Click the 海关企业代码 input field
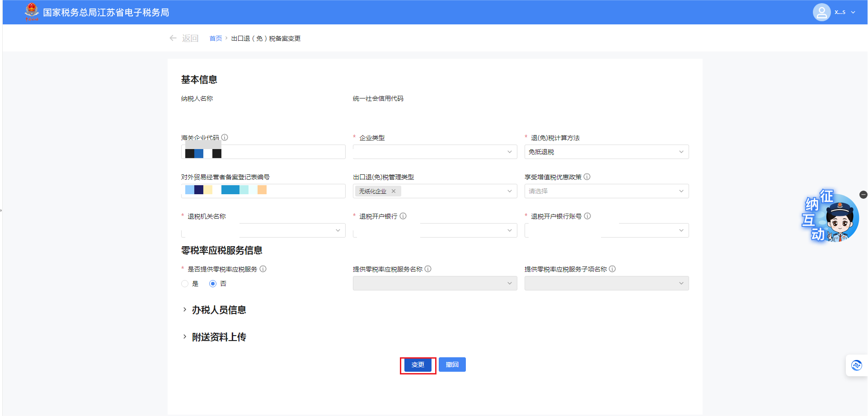 coord(280,152)
